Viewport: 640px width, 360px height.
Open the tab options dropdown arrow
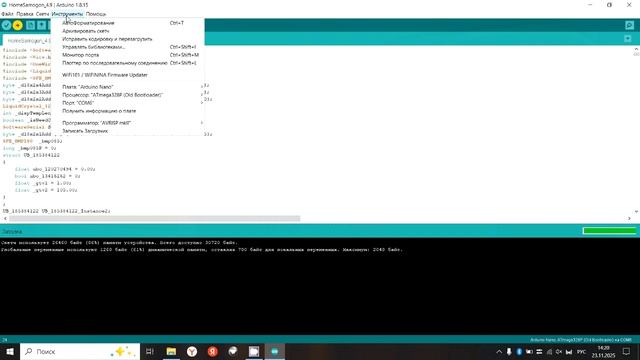tap(628, 39)
